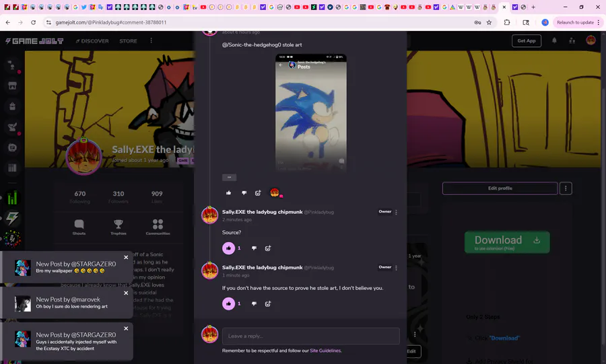Toggle like on 'If you don't have the source' reply

228,304
